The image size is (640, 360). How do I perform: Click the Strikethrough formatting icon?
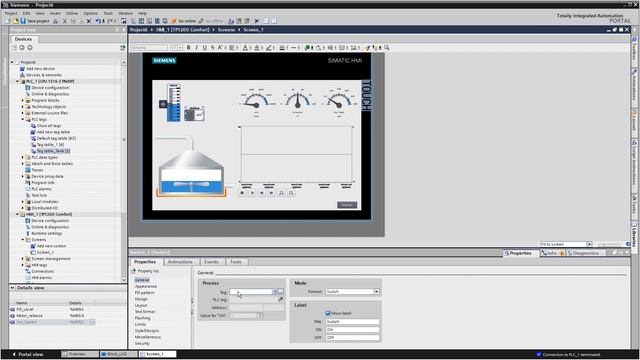click(x=212, y=48)
